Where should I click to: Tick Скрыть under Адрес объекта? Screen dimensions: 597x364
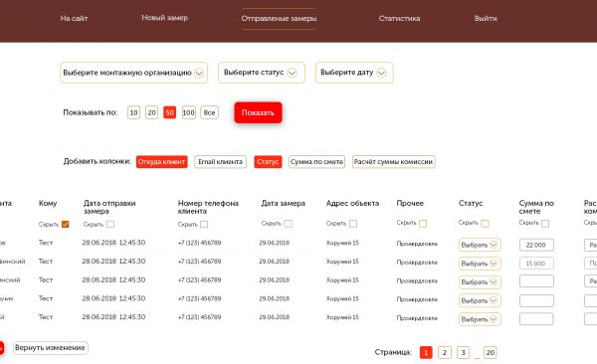353,224
